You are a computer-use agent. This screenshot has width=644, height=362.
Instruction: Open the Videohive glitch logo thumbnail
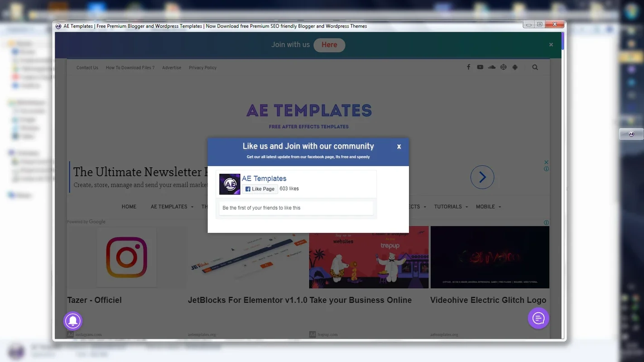[x=490, y=257]
